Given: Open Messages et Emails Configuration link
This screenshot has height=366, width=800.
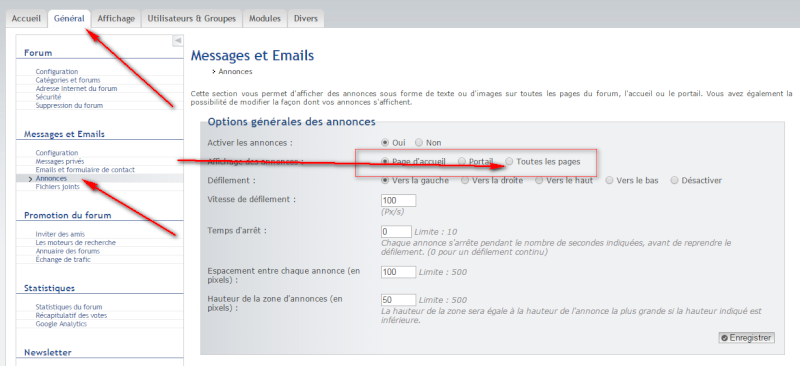Looking at the screenshot, I should (x=57, y=153).
